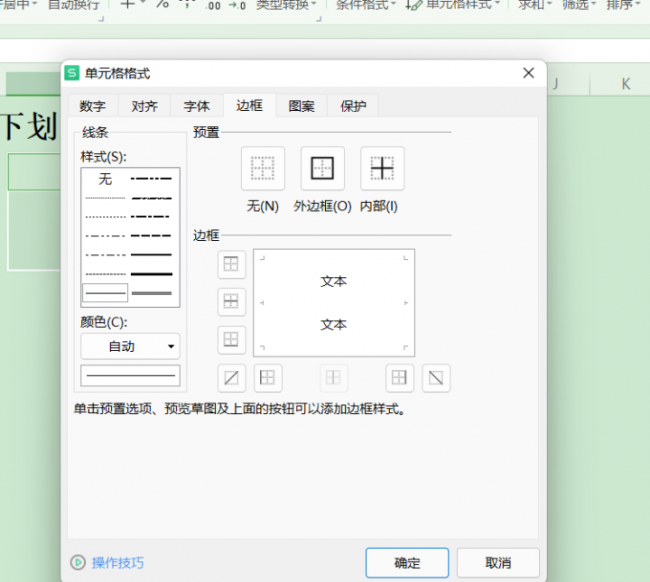Open 筛选 dropdown in main toolbar

click(x=579, y=5)
